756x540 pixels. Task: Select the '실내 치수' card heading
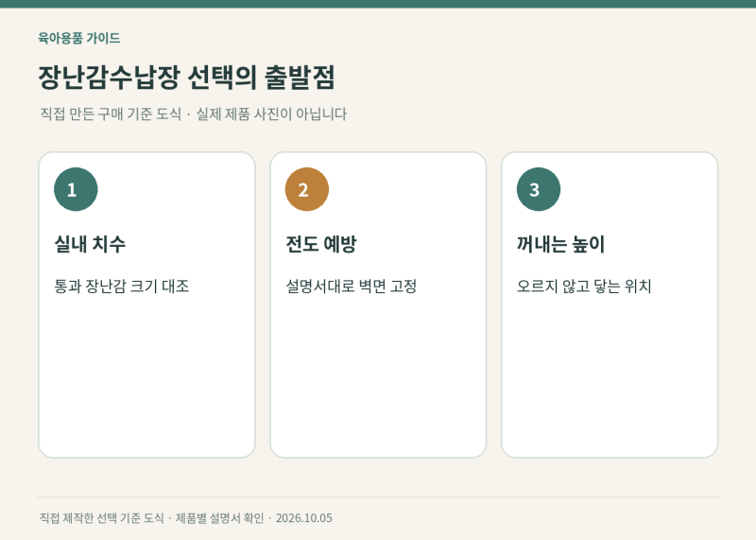click(90, 244)
